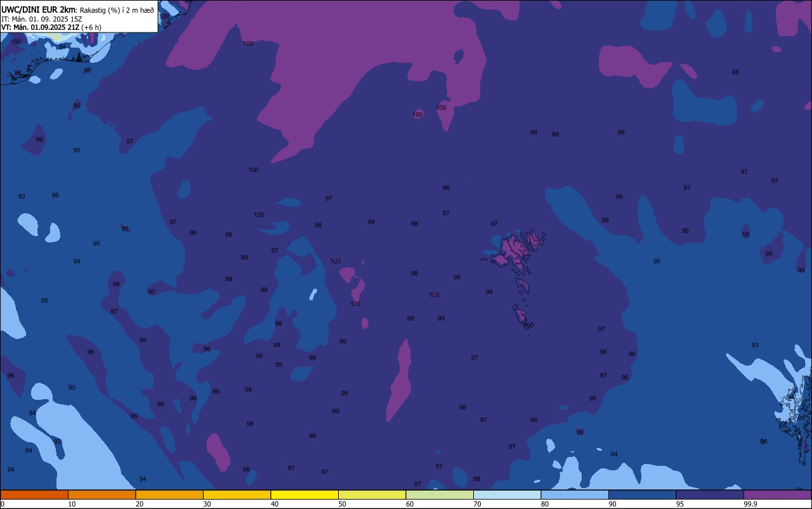812x509 pixels.
Task: Click the 80–90 light blue legend swatch
Action: [575, 494]
